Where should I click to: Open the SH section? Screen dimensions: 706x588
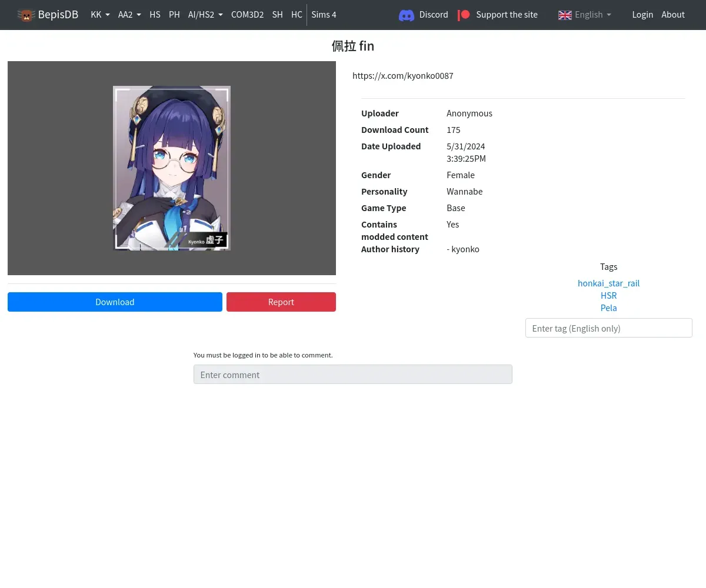click(277, 15)
